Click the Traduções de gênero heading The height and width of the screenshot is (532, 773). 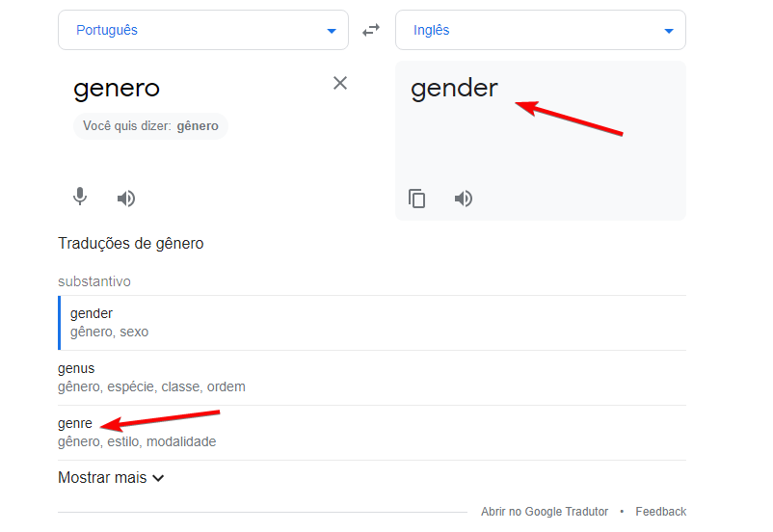tap(131, 244)
